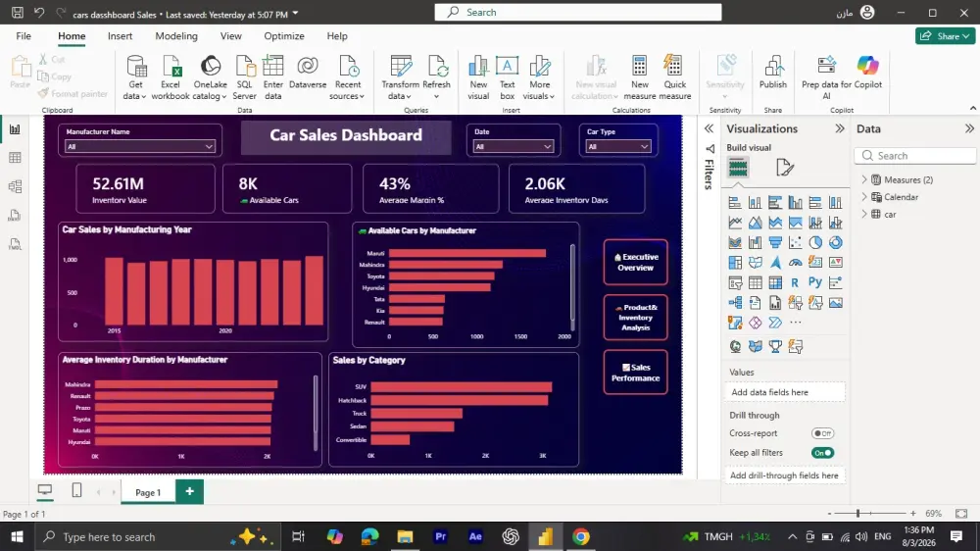Open Product & Inventory Analysis button

click(x=636, y=317)
